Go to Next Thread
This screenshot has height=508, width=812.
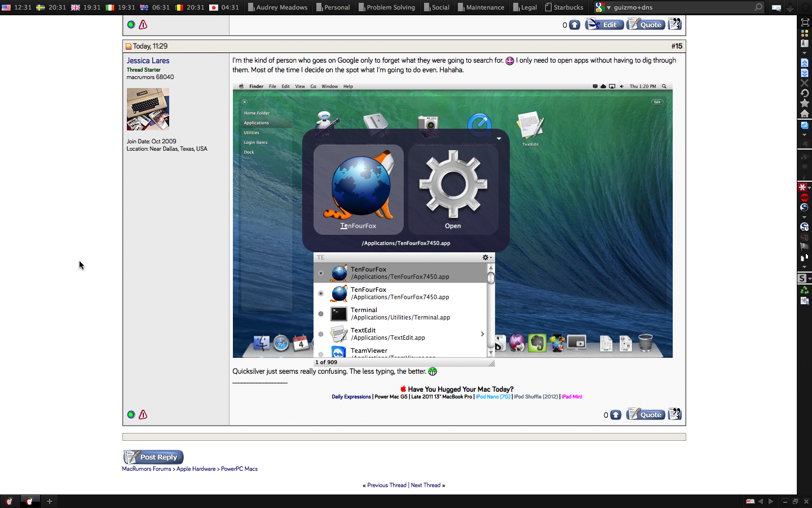(426, 485)
